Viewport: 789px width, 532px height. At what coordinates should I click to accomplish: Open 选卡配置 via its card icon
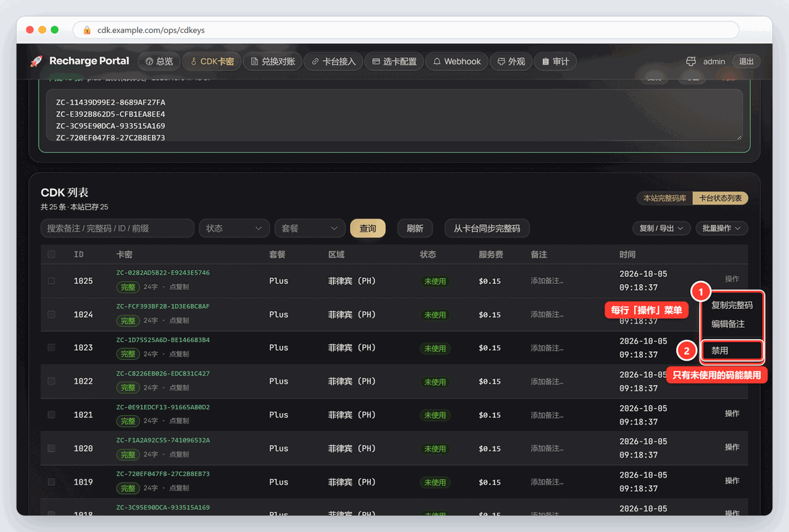tap(376, 62)
